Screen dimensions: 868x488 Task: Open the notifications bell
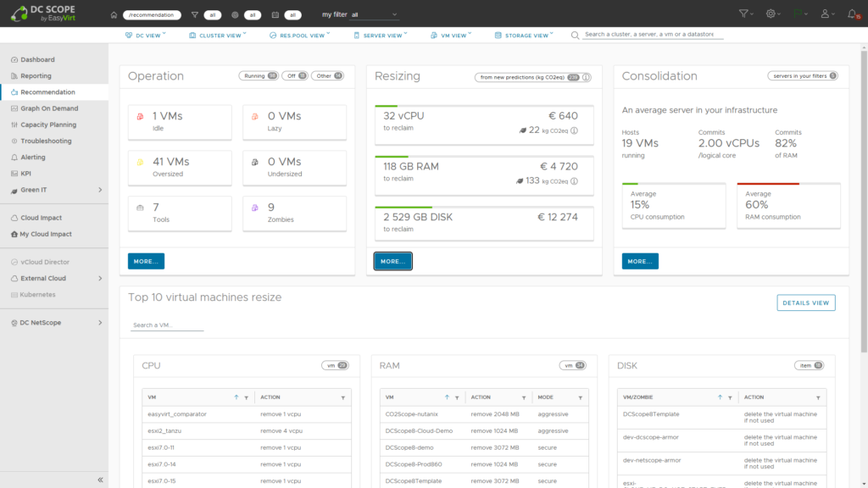[853, 14]
